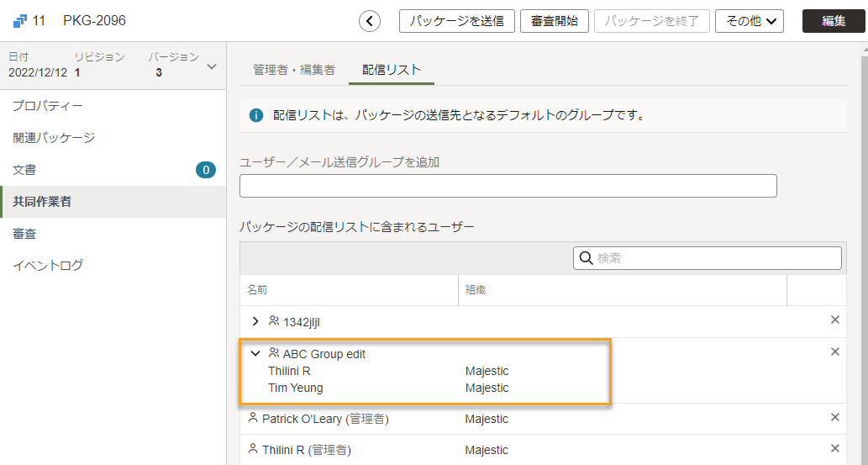Expand the 1342jljl group row
868x465 pixels.
pyautogui.click(x=255, y=321)
